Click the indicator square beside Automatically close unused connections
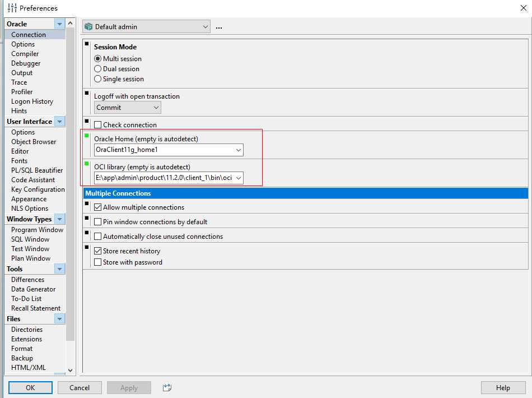This screenshot has height=398, width=532. pos(86,233)
